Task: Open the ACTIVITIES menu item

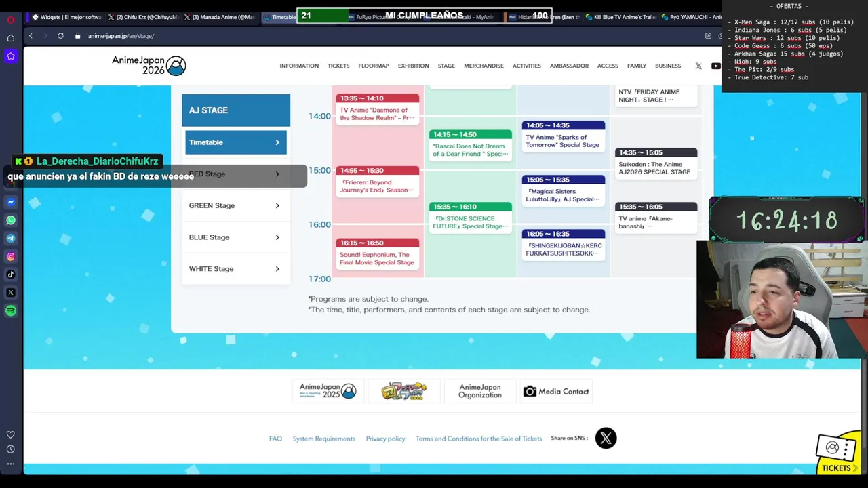Action: pos(527,66)
